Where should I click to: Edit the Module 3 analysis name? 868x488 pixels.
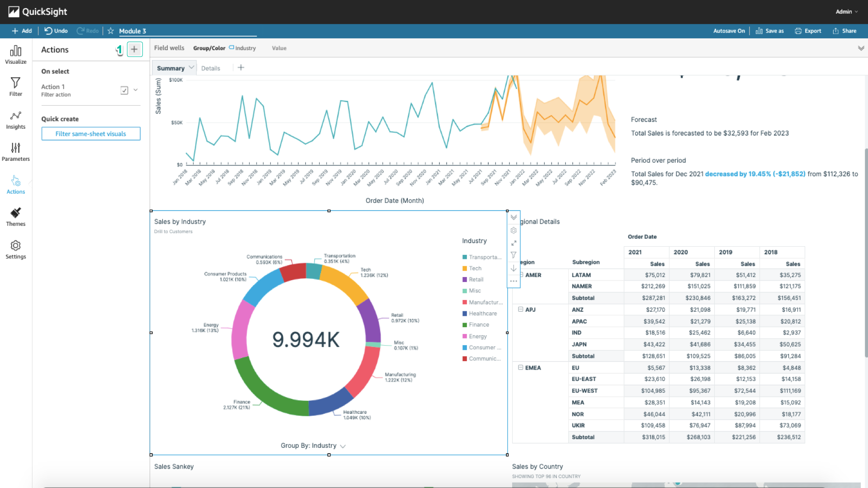point(188,31)
